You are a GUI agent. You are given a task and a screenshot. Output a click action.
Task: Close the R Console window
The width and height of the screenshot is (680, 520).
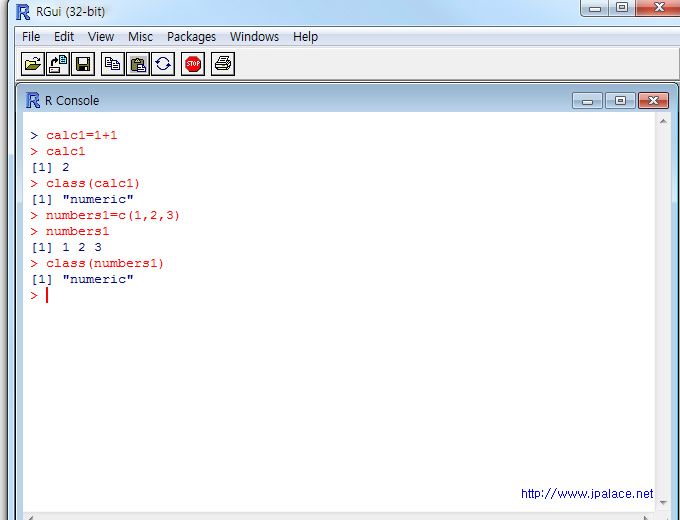(653, 101)
